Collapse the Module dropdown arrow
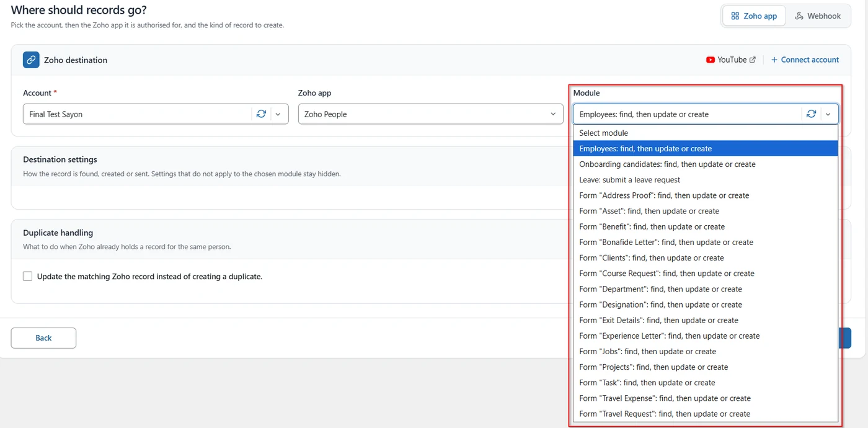The height and width of the screenshot is (428, 868). [x=828, y=114]
